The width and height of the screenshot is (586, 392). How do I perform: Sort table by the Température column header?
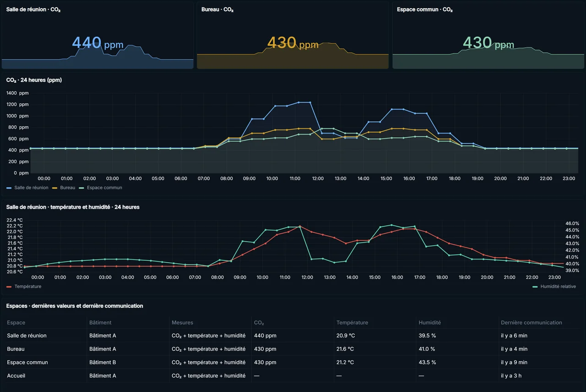click(352, 322)
